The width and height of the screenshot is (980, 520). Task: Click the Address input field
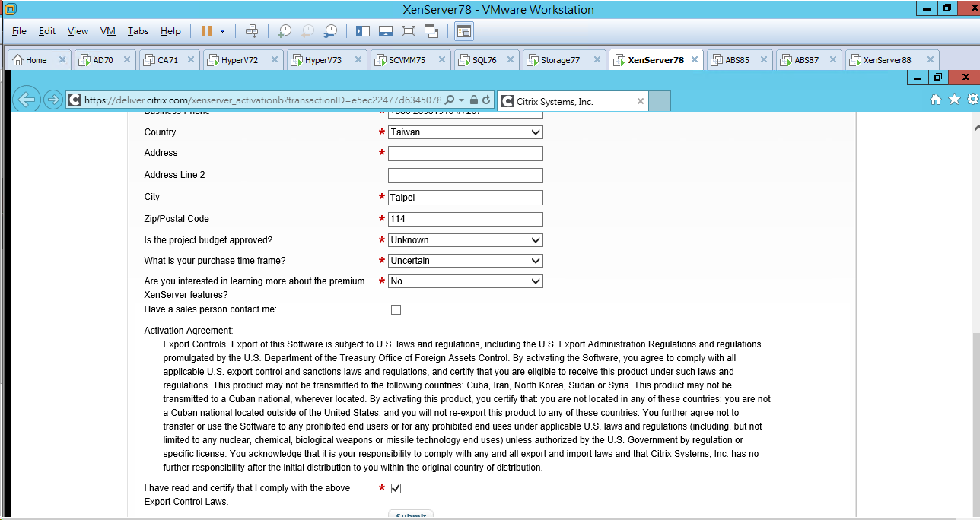point(466,154)
